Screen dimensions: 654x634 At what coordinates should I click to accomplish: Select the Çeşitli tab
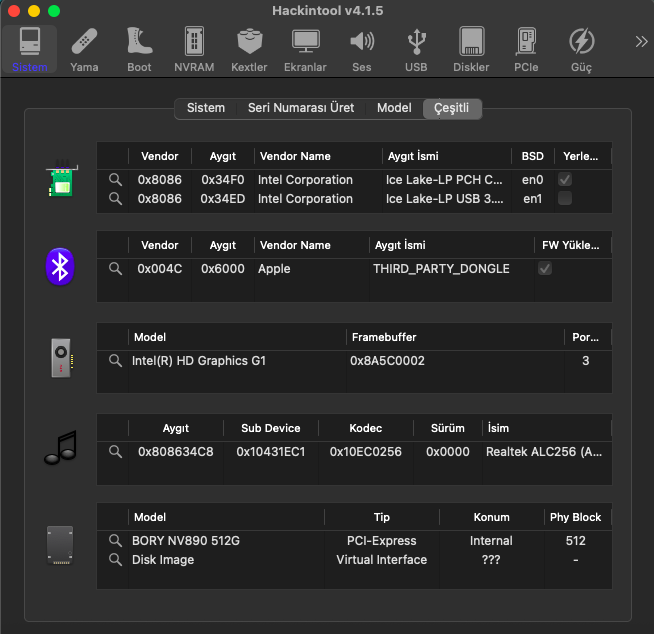452,108
